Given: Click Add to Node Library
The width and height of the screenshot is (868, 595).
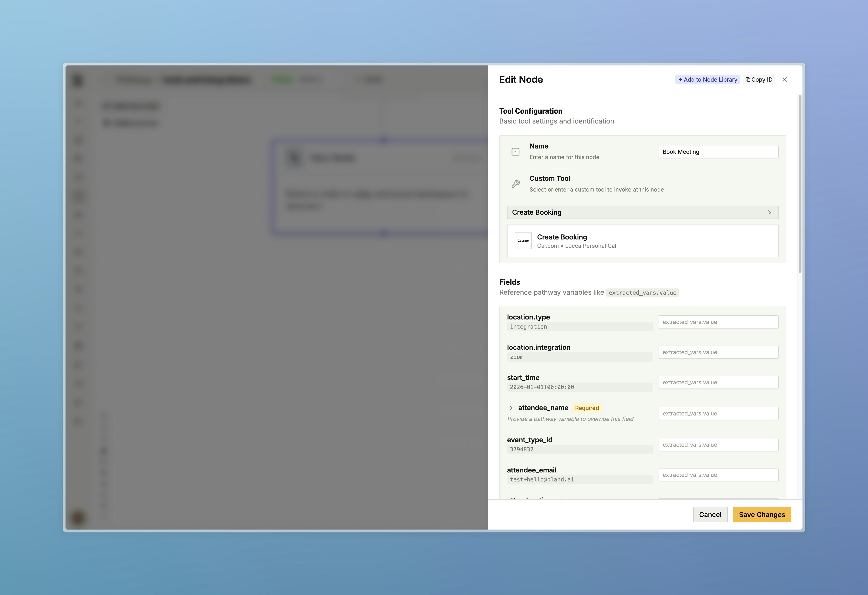Looking at the screenshot, I should tap(707, 79).
